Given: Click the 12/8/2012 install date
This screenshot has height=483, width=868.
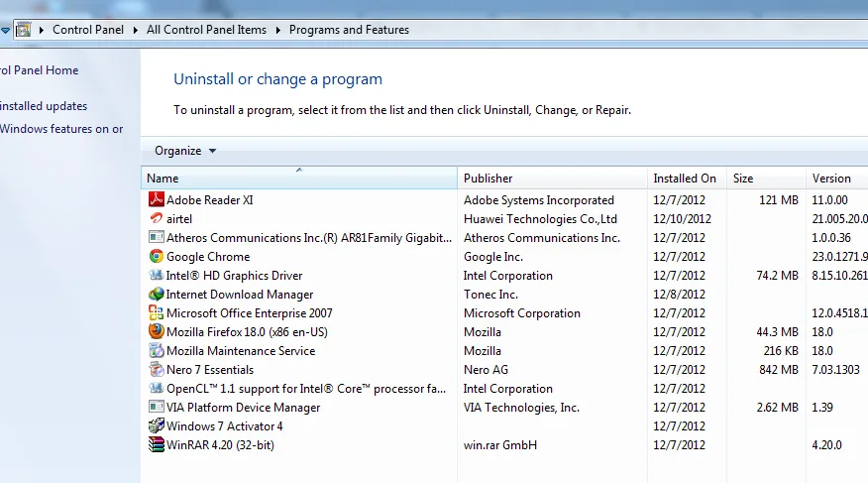Looking at the screenshot, I should click(x=679, y=295).
